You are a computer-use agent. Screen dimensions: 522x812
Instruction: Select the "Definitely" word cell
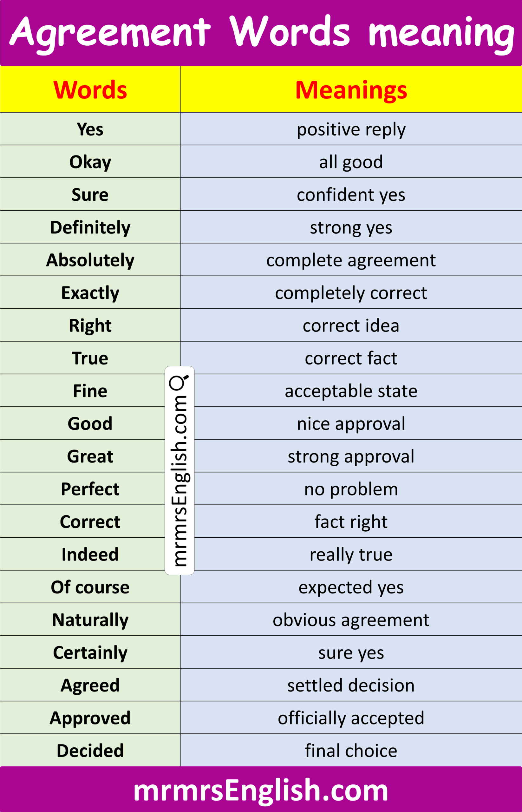90,227
